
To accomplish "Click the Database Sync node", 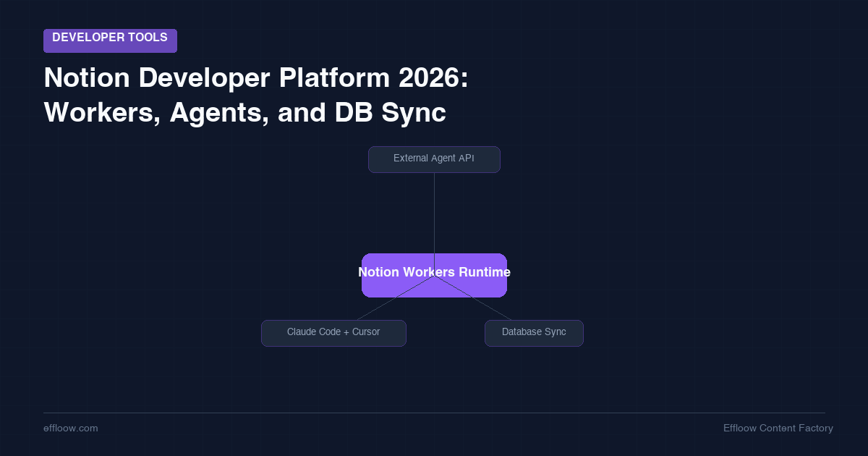I will pos(534,333).
